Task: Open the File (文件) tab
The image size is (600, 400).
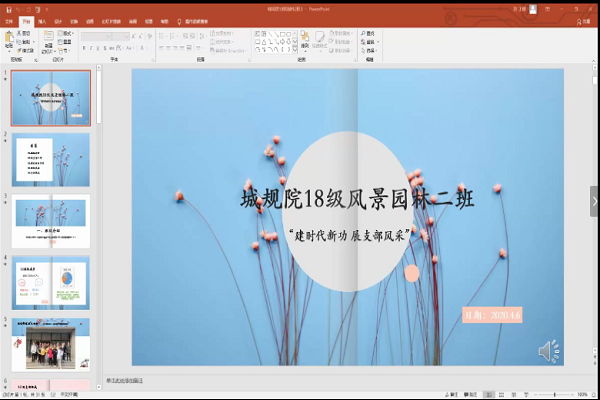Action: [8, 20]
